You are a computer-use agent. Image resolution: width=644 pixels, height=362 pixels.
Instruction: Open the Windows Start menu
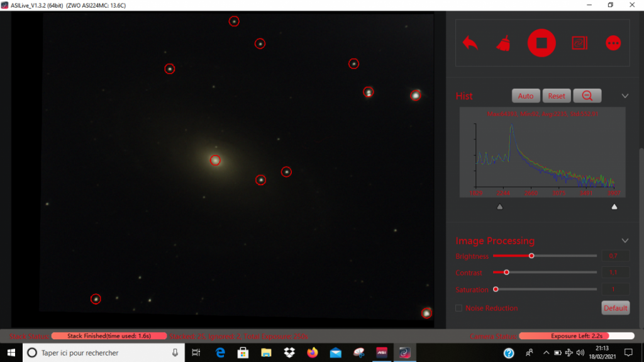11,353
